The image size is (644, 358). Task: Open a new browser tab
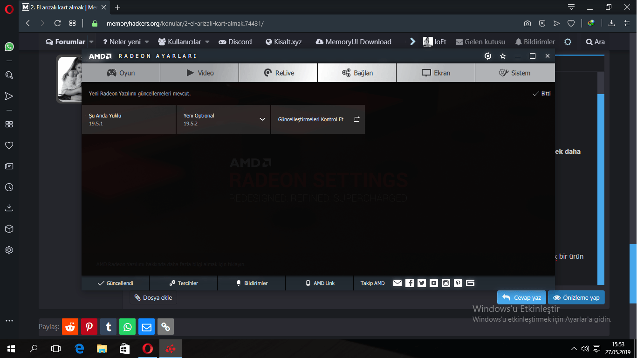pyautogui.click(x=117, y=7)
